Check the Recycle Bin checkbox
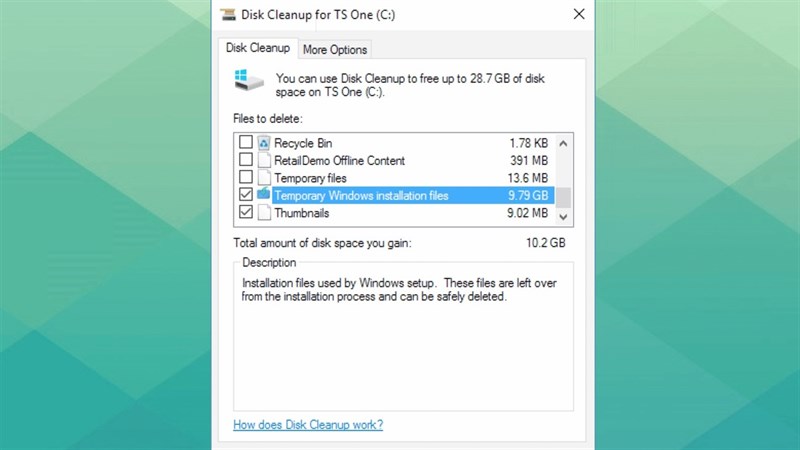This screenshot has height=450, width=800. click(x=246, y=142)
